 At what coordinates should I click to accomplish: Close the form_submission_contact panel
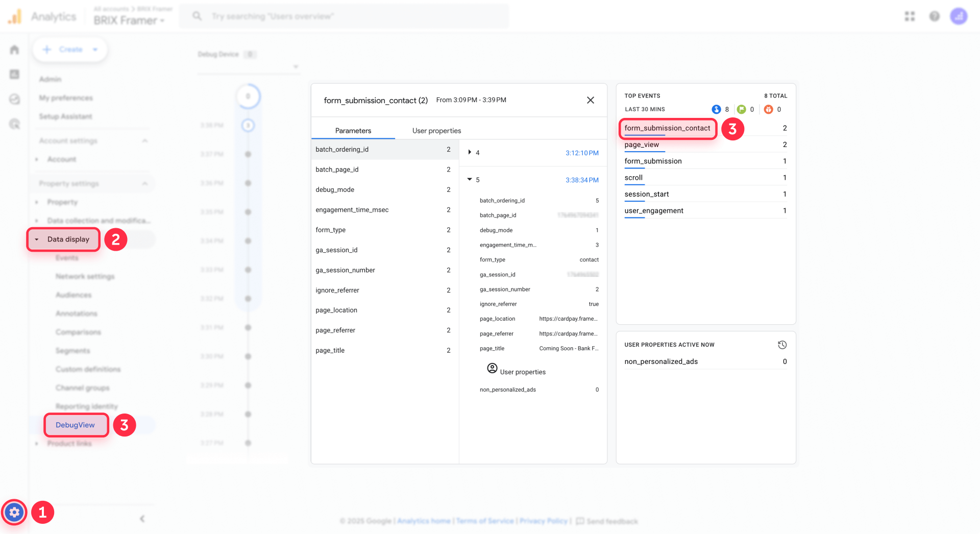tap(591, 100)
